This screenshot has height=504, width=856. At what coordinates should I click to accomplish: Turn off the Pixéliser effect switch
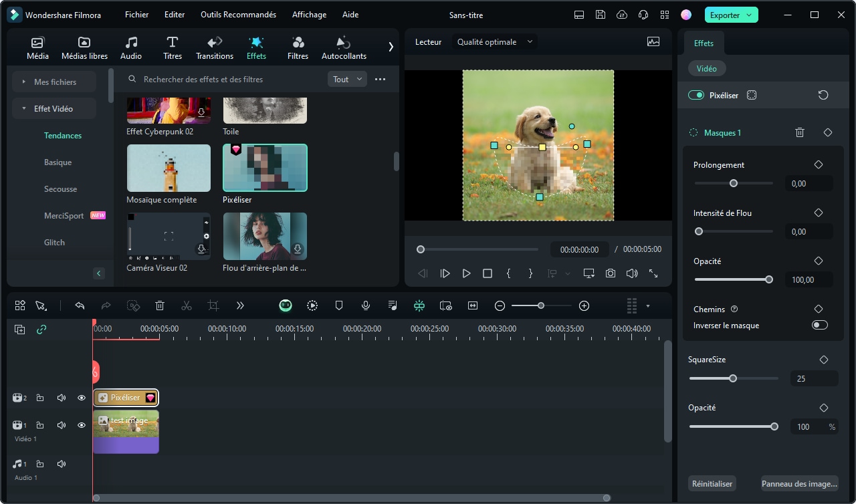[696, 95]
